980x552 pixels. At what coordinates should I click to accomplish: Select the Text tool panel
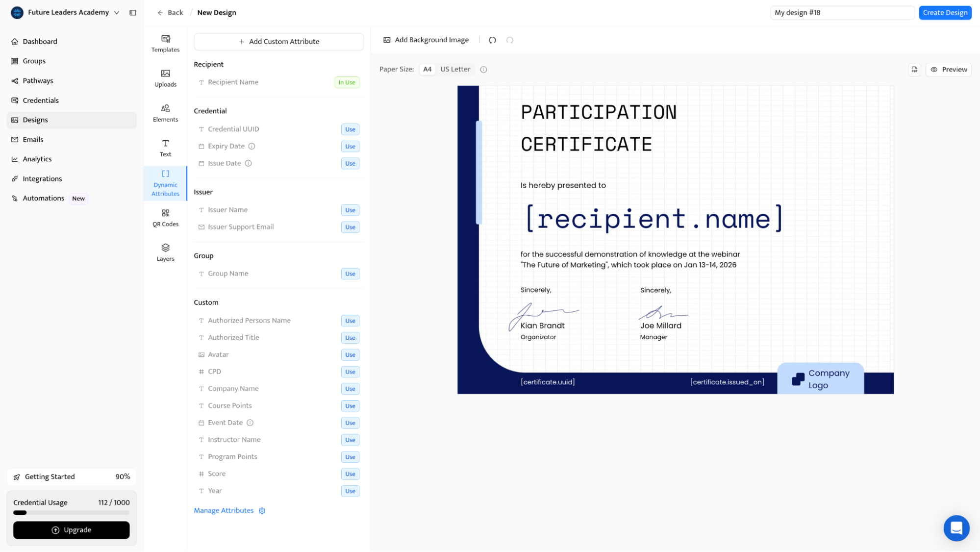(165, 148)
